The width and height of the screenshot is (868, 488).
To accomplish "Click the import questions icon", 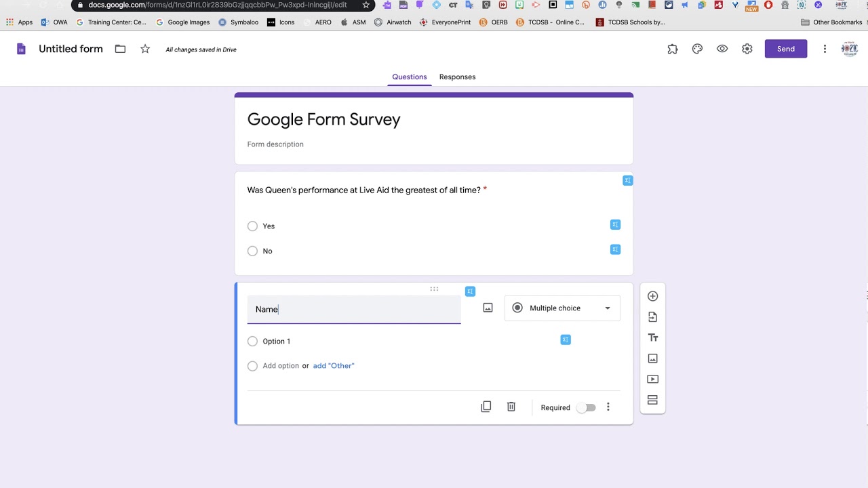I will [x=652, y=317].
